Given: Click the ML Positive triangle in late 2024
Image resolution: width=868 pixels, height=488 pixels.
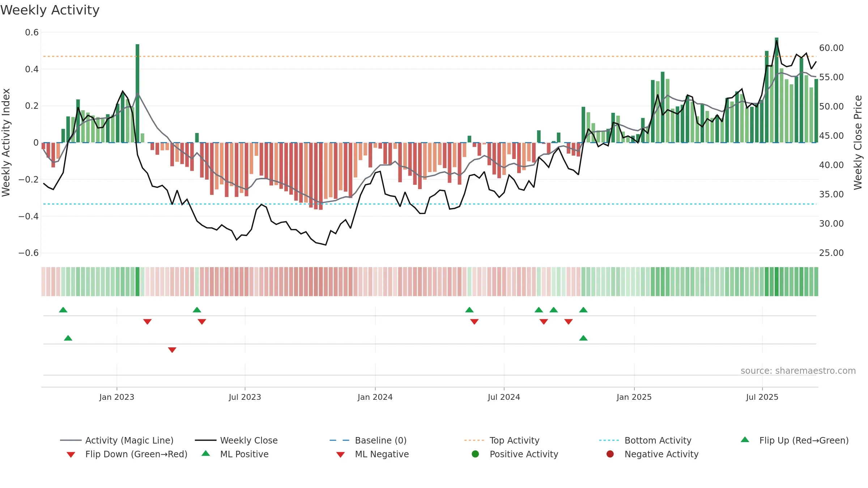Looking at the screenshot, I should point(583,338).
